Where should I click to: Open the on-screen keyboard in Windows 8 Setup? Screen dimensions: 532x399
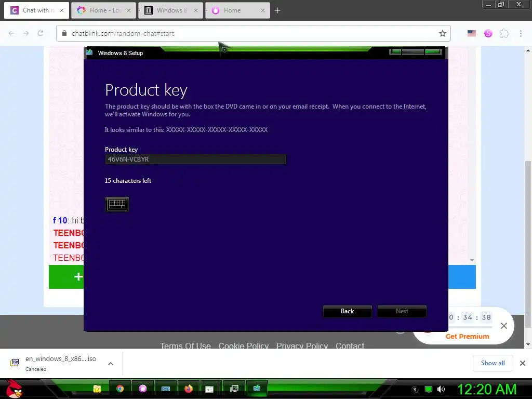pyautogui.click(x=117, y=204)
